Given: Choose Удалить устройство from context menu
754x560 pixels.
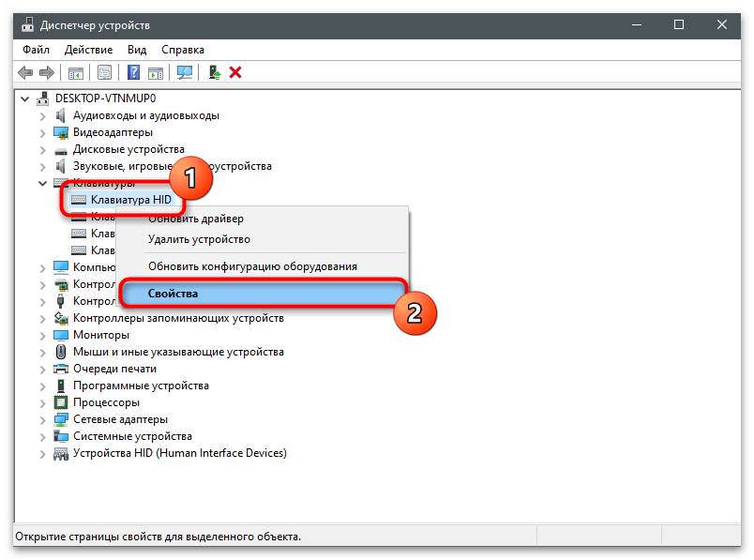Looking at the screenshot, I should click(262, 239).
